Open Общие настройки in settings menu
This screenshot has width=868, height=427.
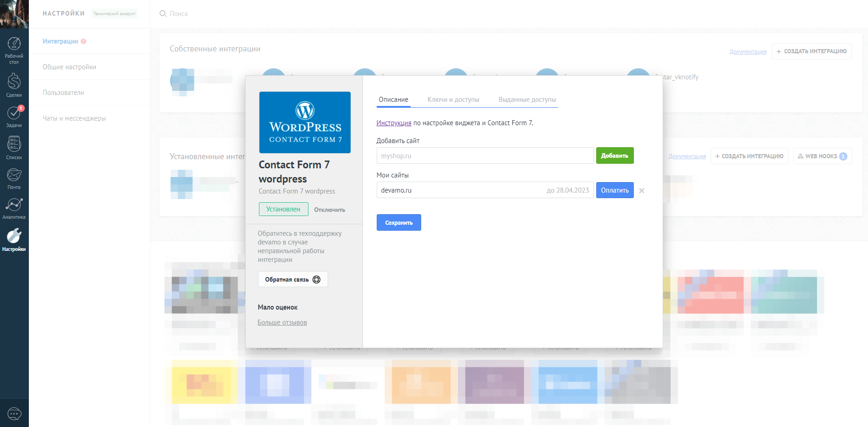coord(70,67)
